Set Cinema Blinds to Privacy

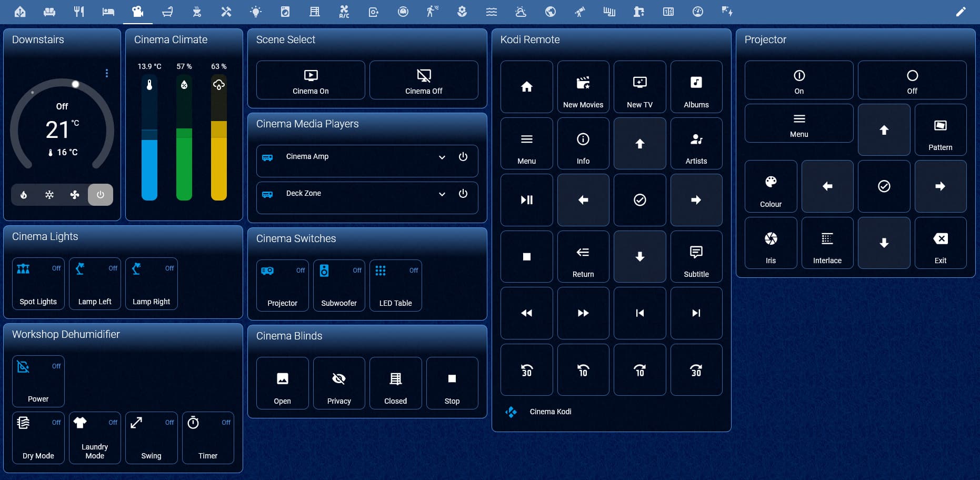[x=339, y=383]
